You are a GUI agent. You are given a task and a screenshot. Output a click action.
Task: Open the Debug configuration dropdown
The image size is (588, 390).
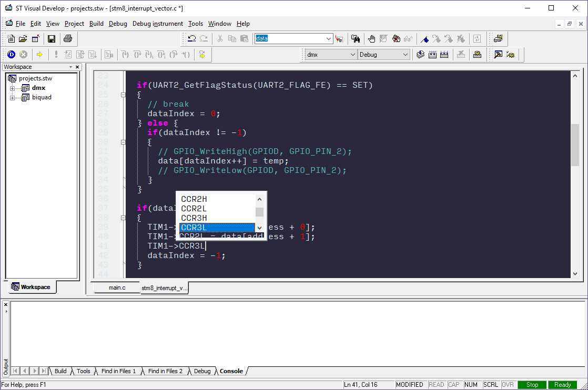405,55
